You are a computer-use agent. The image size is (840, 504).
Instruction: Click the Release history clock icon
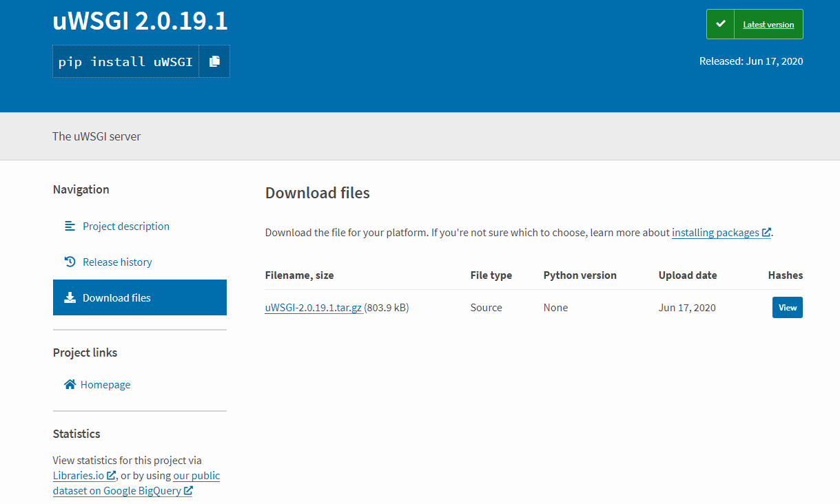coord(70,262)
